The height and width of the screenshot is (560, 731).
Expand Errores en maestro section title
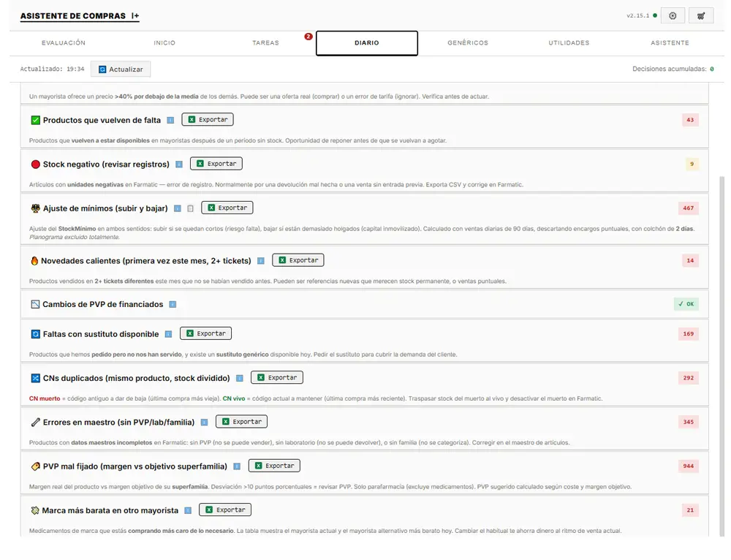point(118,423)
